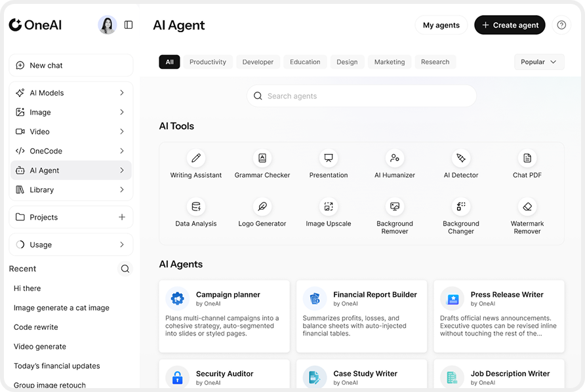Switch to the Education tab
Image resolution: width=585 pixels, height=392 pixels.
[x=305, y=62]
